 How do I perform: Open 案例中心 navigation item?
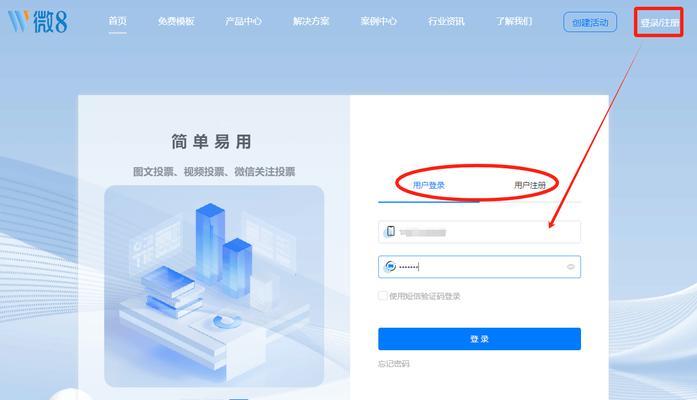pos(379,21)
